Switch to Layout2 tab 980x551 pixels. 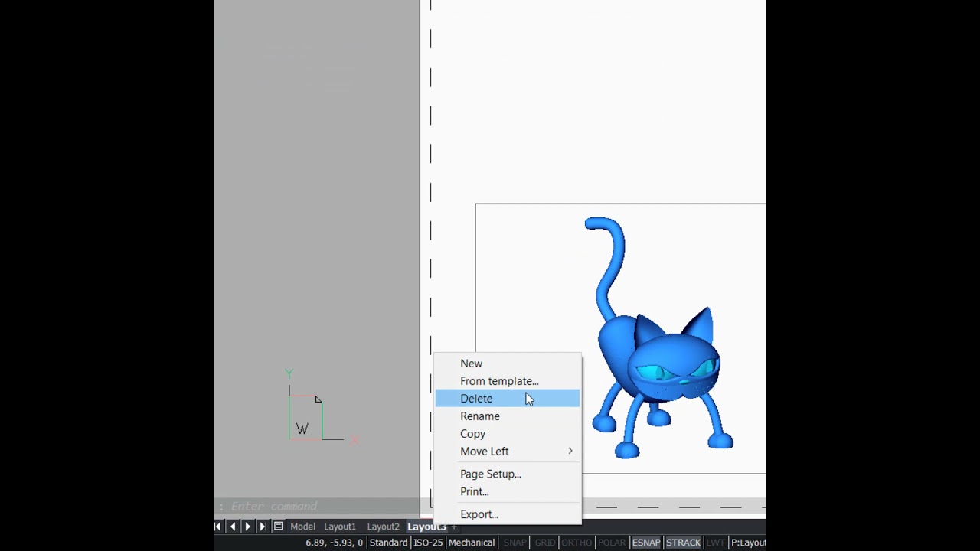point(383,527)
